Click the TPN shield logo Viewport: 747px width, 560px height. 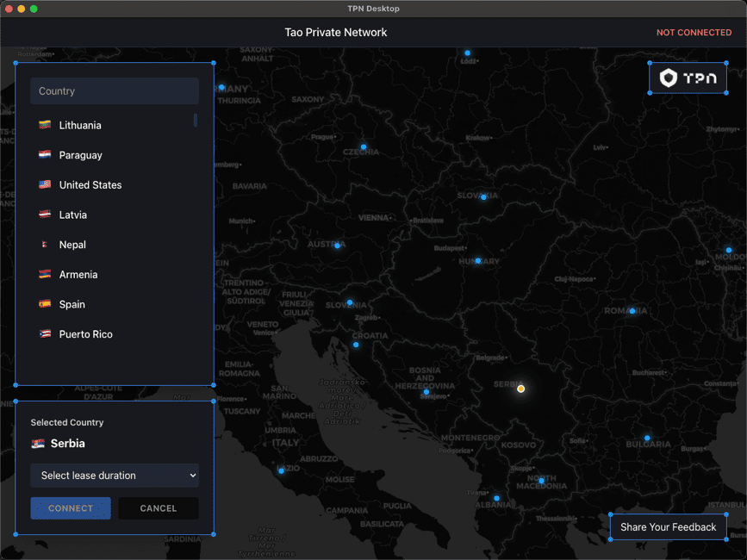669,78
